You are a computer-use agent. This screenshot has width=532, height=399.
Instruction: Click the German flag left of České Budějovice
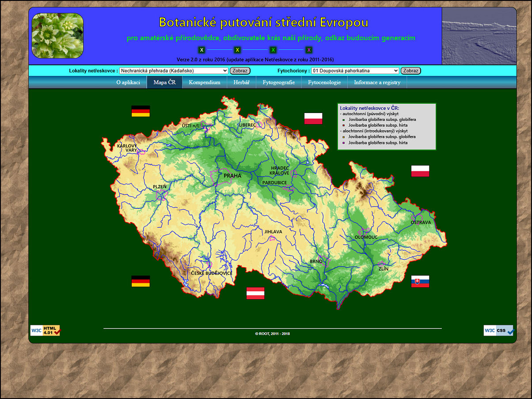tap(141, 281)
